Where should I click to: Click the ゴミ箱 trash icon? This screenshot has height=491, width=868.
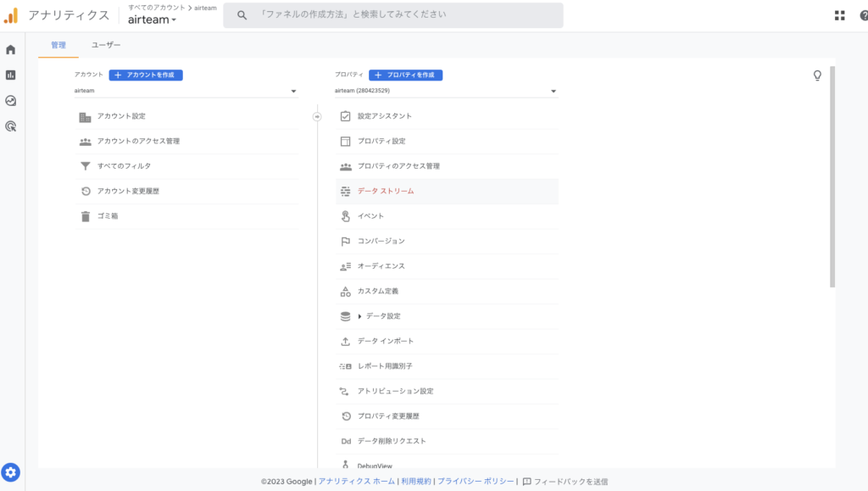[x=86, y=216]
